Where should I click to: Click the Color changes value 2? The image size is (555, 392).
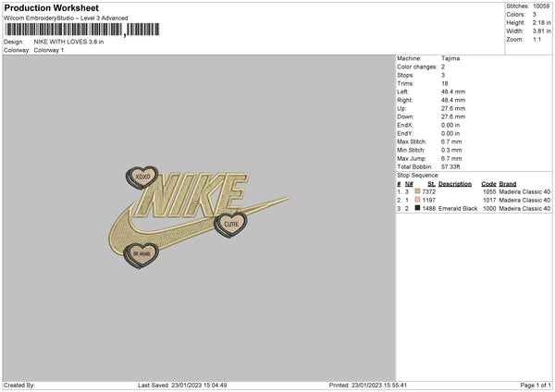(443, 67)
